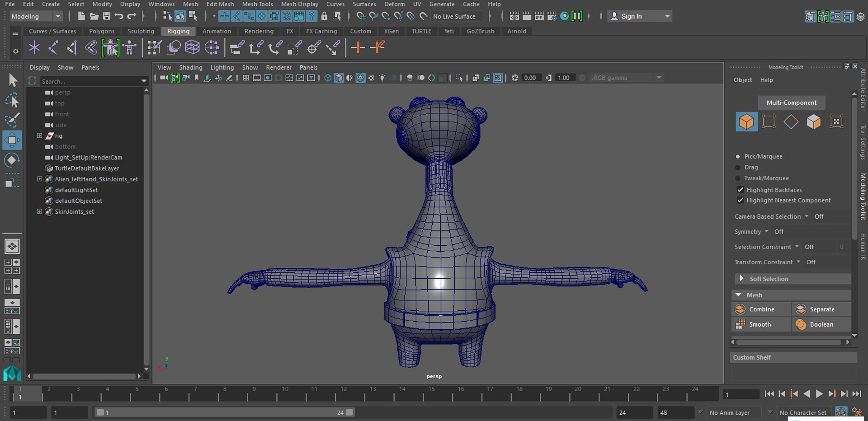The height and width of the screenshot is (421, 868).
Task: Select Edge selection mode diamond icon
Action: point(791,122)
